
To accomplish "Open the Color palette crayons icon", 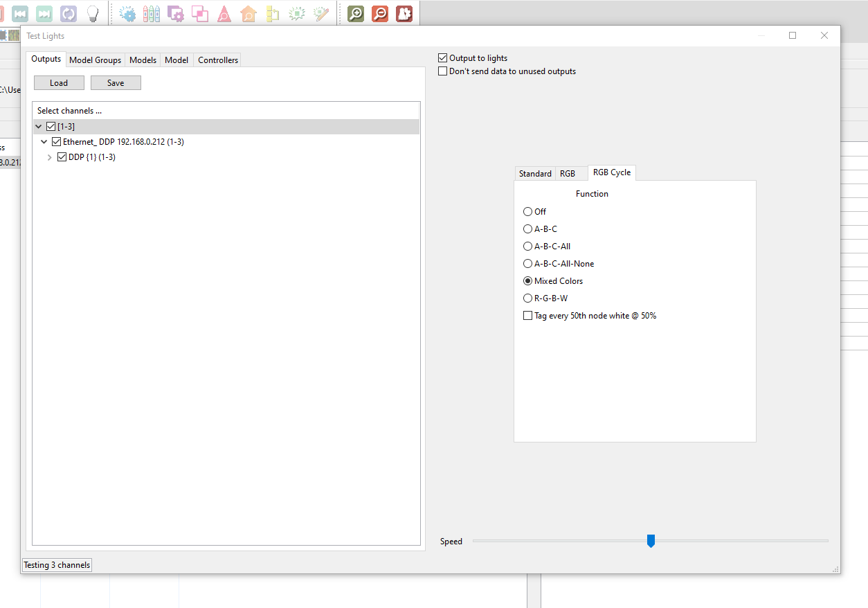I will [x=152, y=13].
